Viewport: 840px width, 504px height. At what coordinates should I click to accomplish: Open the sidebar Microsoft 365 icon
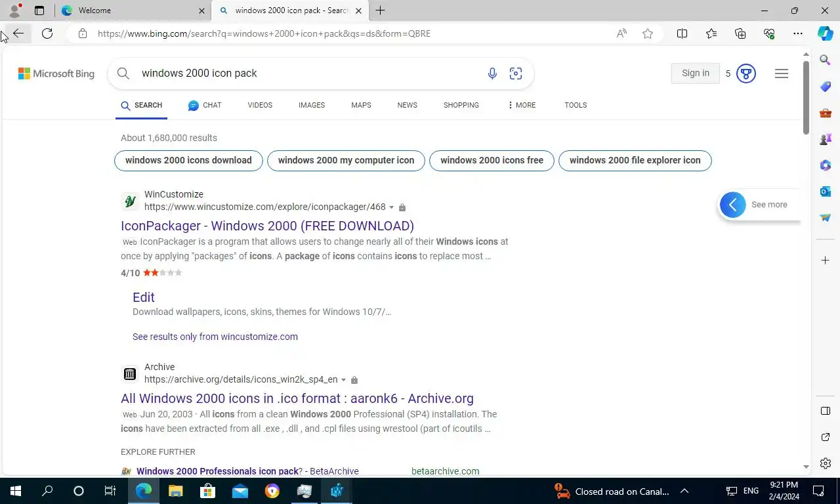pyautogui.click(x=826, y=165)
